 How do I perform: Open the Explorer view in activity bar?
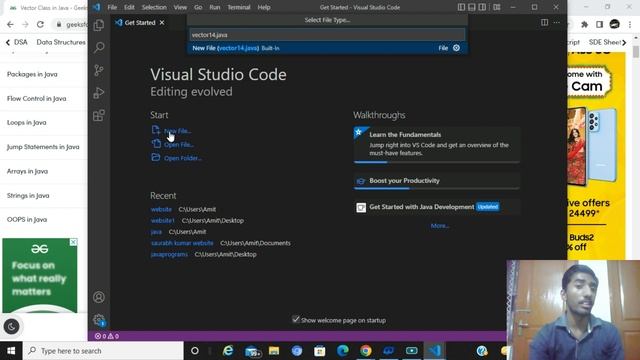99,25
